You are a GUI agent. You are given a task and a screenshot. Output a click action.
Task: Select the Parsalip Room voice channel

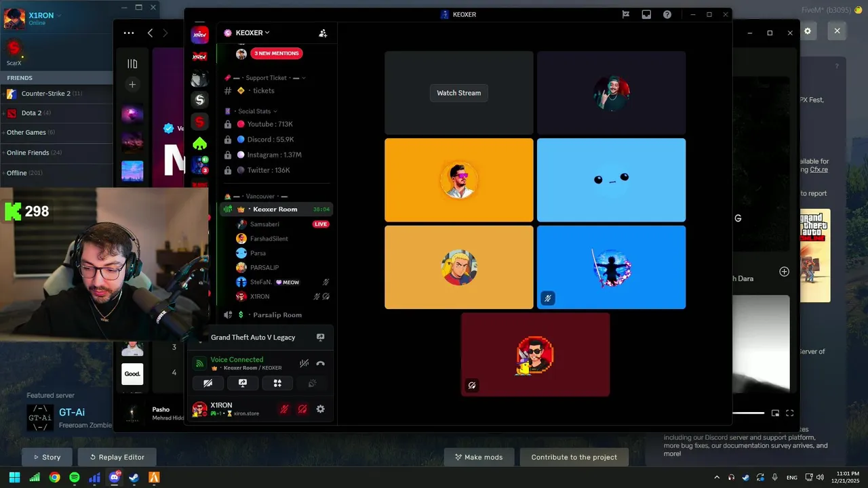pos(277,315)
